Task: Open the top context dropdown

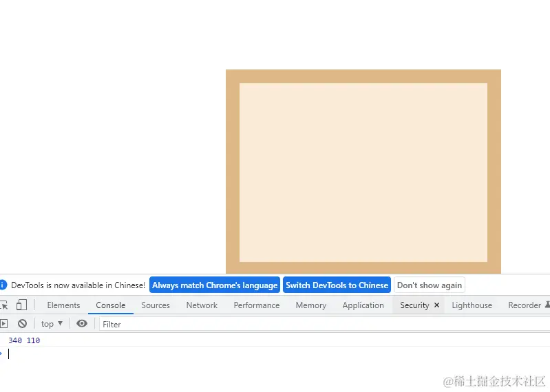Action: point(52,324)
